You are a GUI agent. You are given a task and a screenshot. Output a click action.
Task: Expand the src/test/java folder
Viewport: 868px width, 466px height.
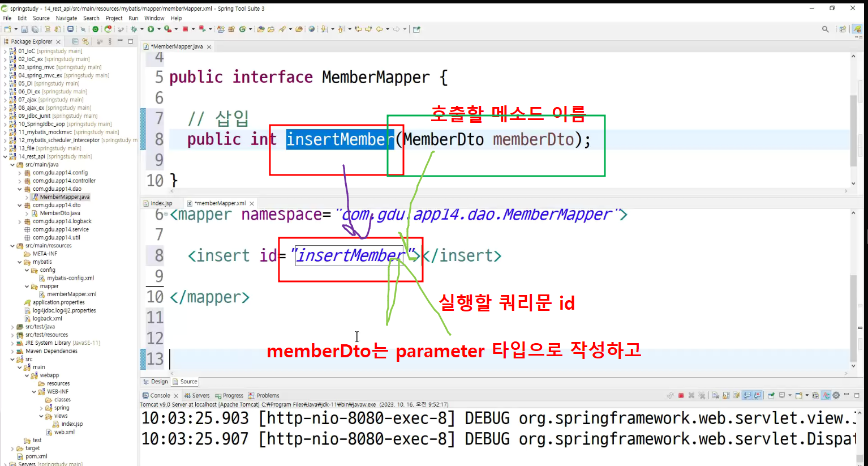pyautogui.click(x=12, y=327)
